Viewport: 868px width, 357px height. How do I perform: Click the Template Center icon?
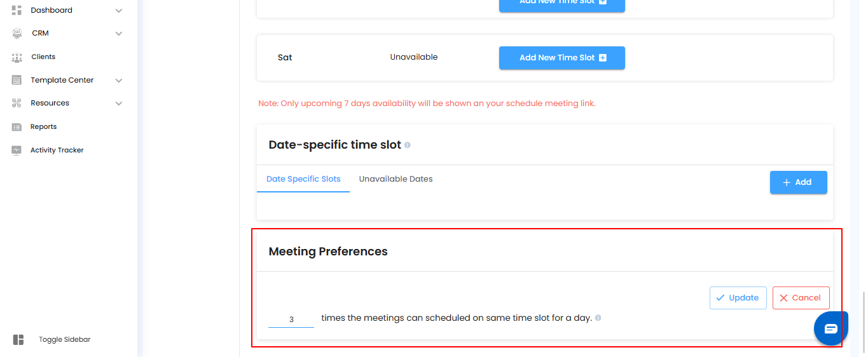click(17, 81)
